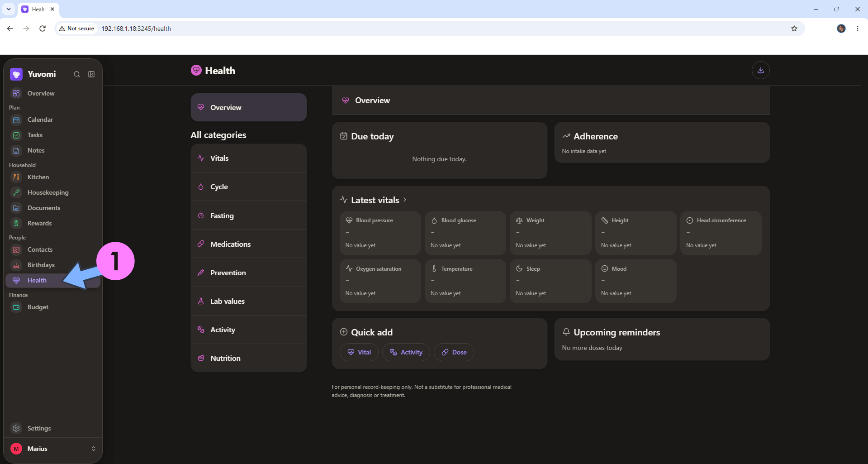The image size is (868, 464).
Task: Open the Nutrition category
Action: 248,358
